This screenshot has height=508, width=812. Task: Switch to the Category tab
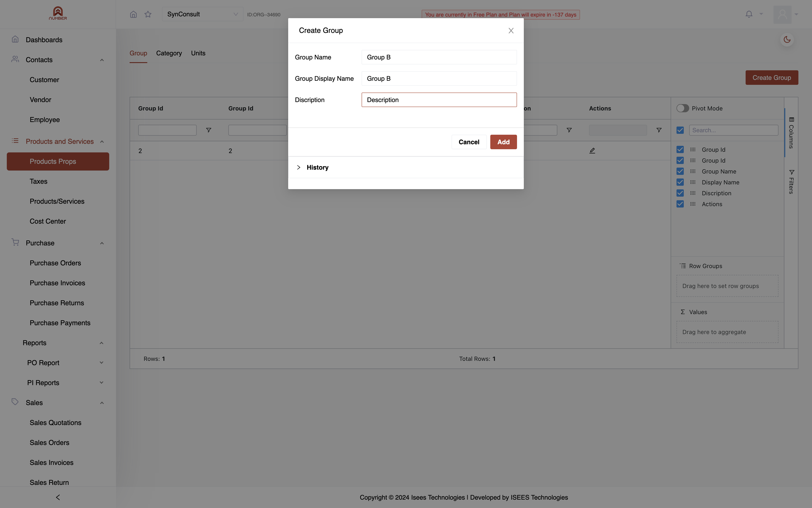[169, 53]
